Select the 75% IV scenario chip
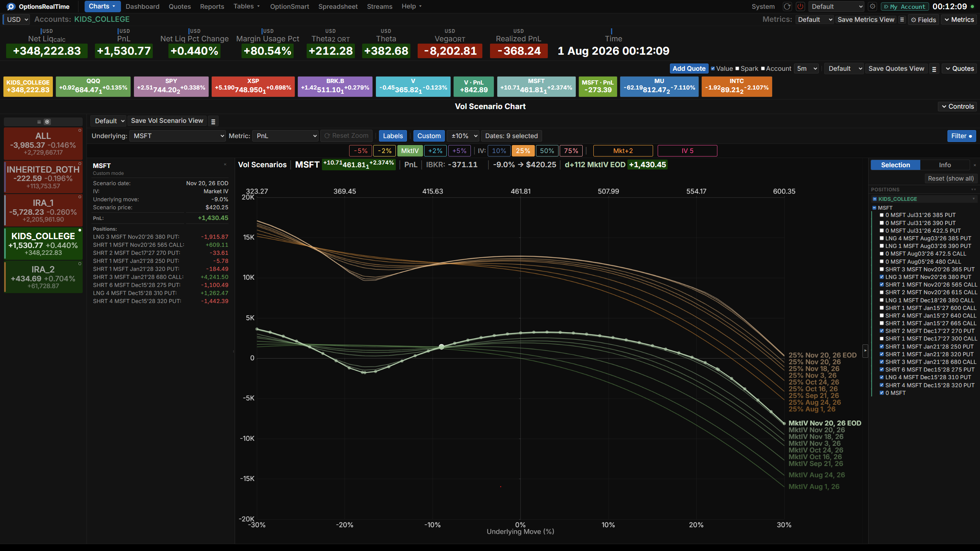The width and height of the screenshot is (980, 551). (571, 151)
